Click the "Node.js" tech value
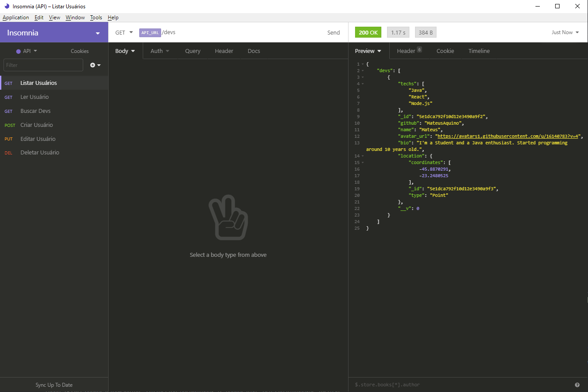The image size is (588, 392). (420, 103)
